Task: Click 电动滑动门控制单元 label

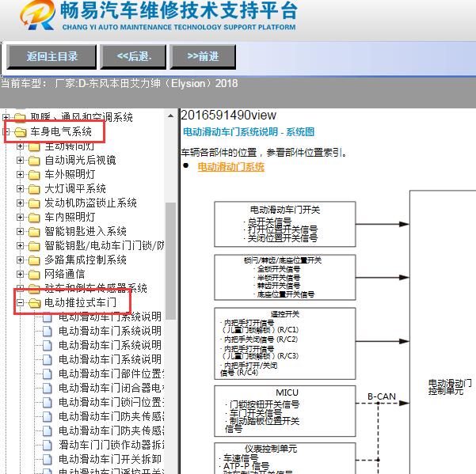Action: tap(450, 387)
